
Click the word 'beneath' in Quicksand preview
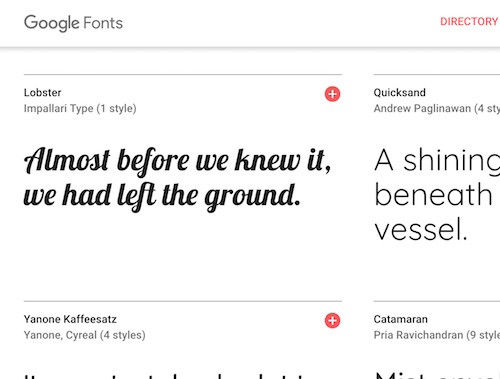pos(433,194)
